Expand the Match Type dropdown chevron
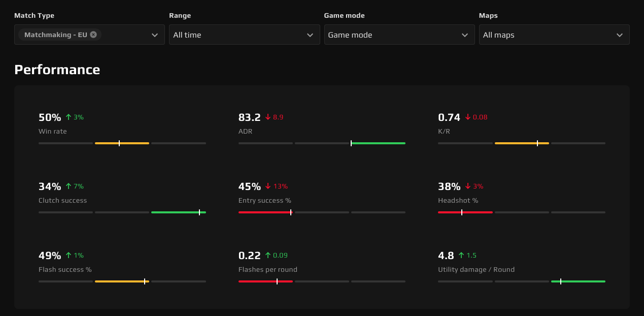This screenshot has width=644, height=316. (155, 35)
